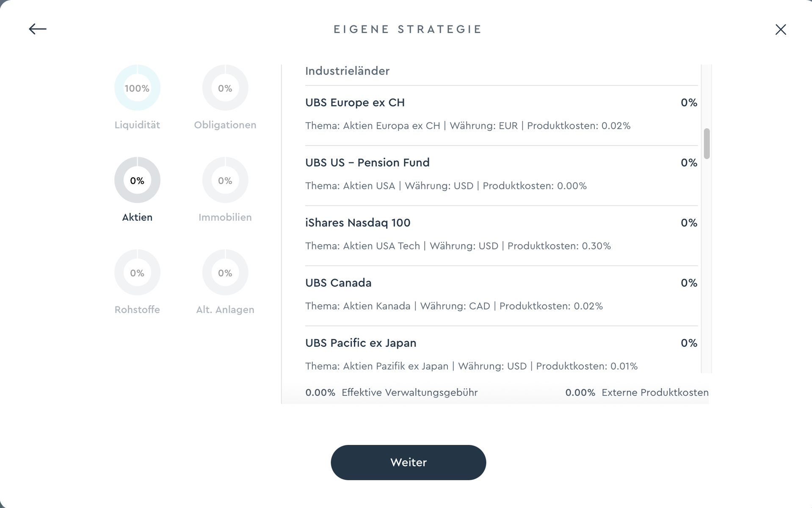Viewport: 812px width, 508px height.
Task: Click the 0% value for UBS Europe ex CH
Action: point(689,102)
